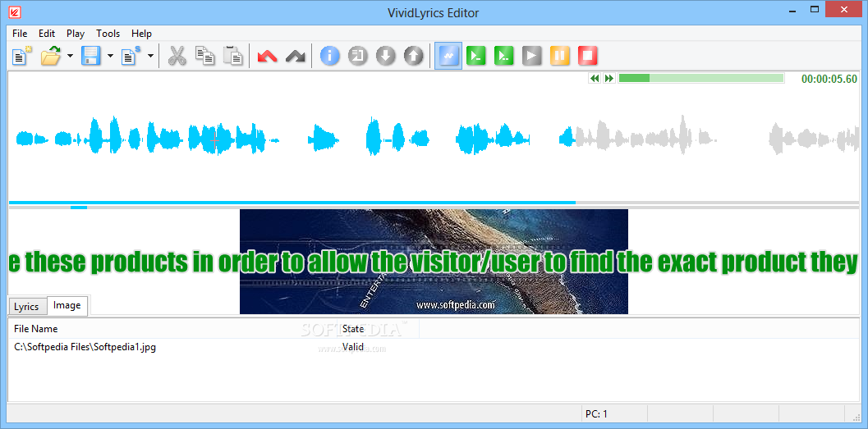The width and height of the screenshot is (868, 429).
Task: Click the gray round page-arrow icon
Action: pyautogui.click(x=358, y=56)
